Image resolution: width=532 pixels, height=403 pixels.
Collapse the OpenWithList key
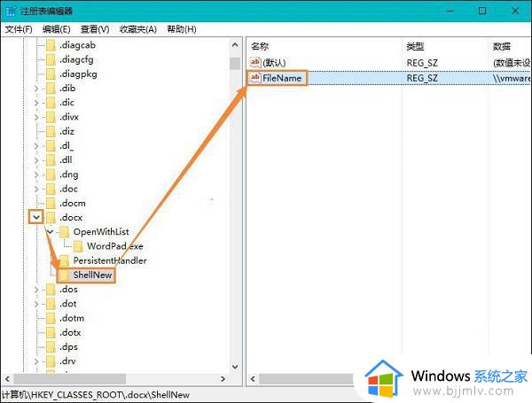click(x=51, y=232)
